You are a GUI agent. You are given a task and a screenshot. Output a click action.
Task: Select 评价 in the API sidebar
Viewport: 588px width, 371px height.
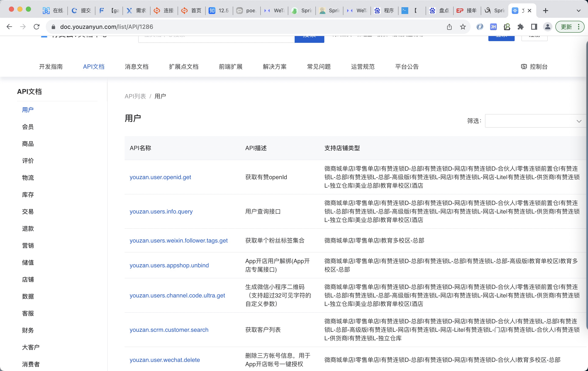coord(28,161)
